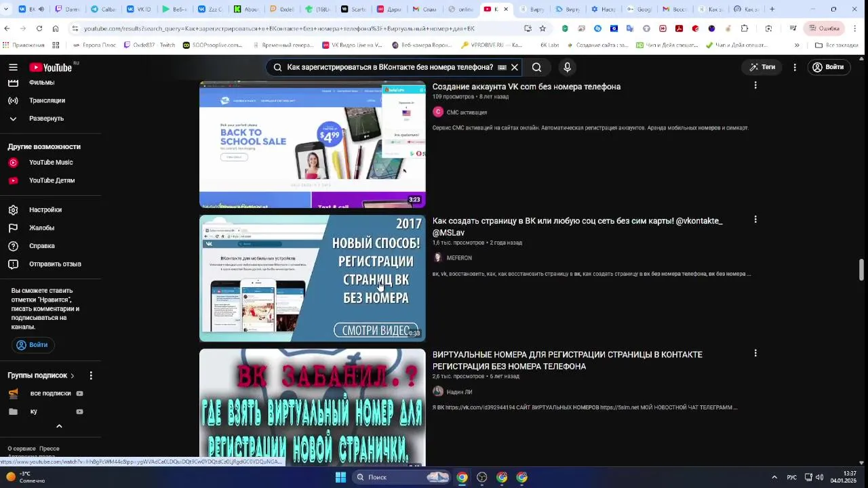Viewport: 868px width, 488px height.
Task: Open title Как создать страницу в ВК
Action: click(x=578, y=227)
